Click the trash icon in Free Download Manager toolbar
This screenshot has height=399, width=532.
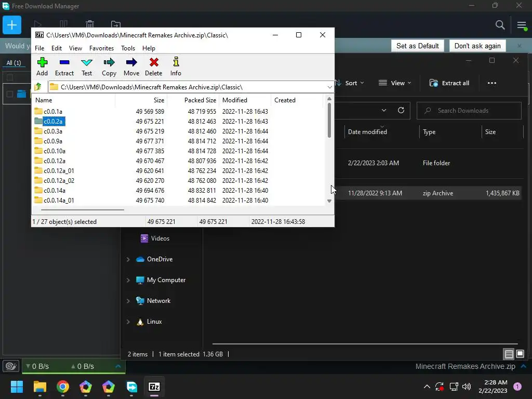pos(90,24)
